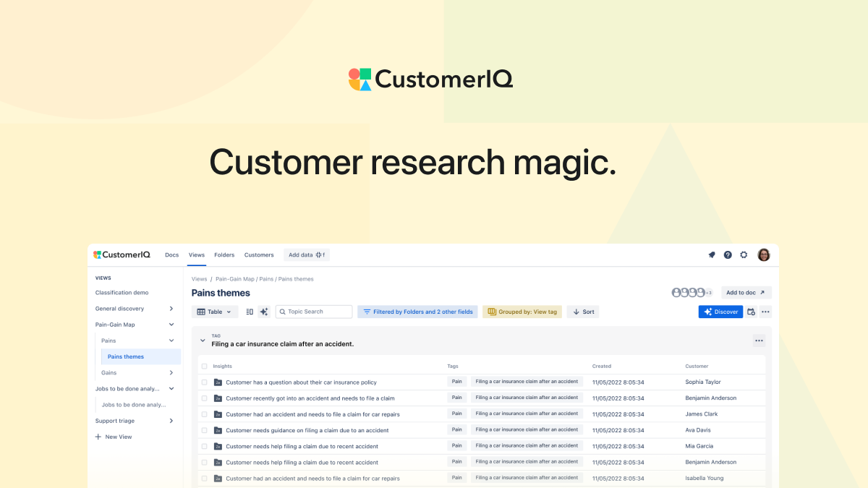The width and height of the screenshot is (868, 488).
Task: Open the Table view type dropdown
Action: pos(215,312)
